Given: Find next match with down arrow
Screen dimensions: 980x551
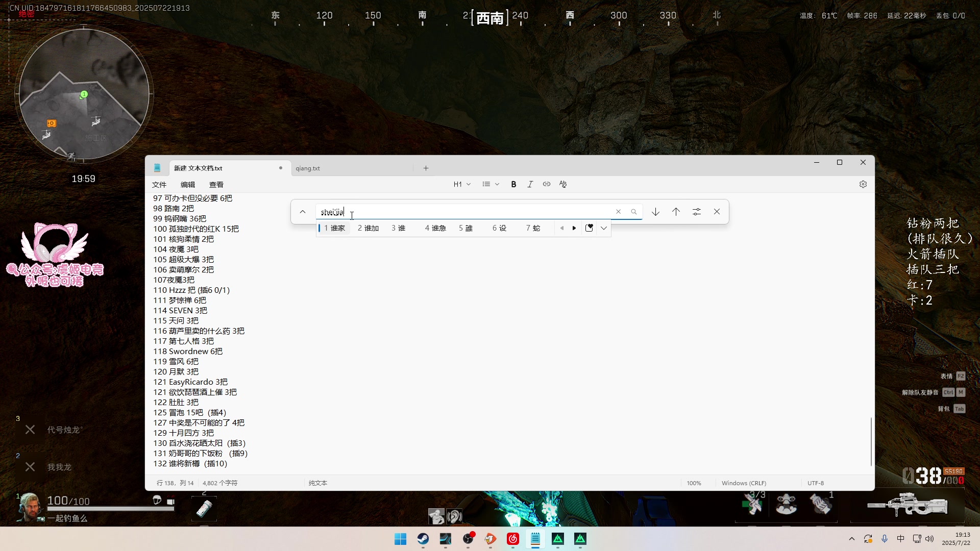Looking at the screenshot, I should point(655,212).
